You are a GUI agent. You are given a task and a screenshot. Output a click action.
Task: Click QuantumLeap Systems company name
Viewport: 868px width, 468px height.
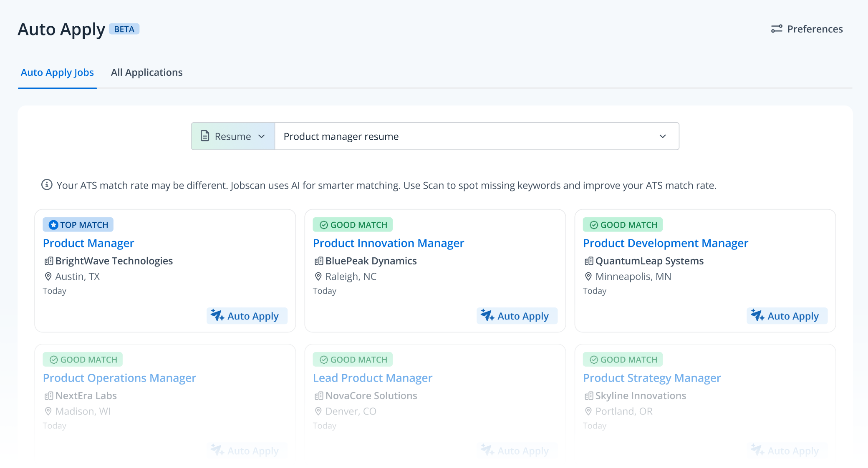point(649,261)
